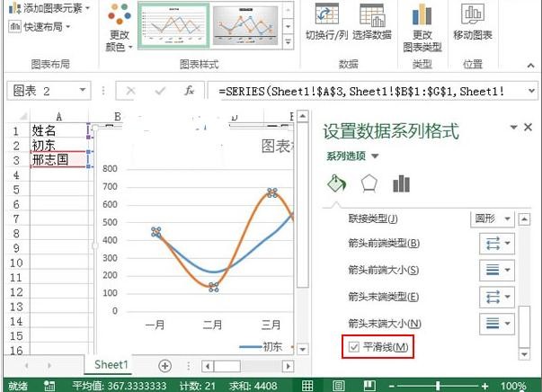Select the gray gradient chart style thumbnail
Viewport: 542px width, 392px height.
(x=245, y=25)
